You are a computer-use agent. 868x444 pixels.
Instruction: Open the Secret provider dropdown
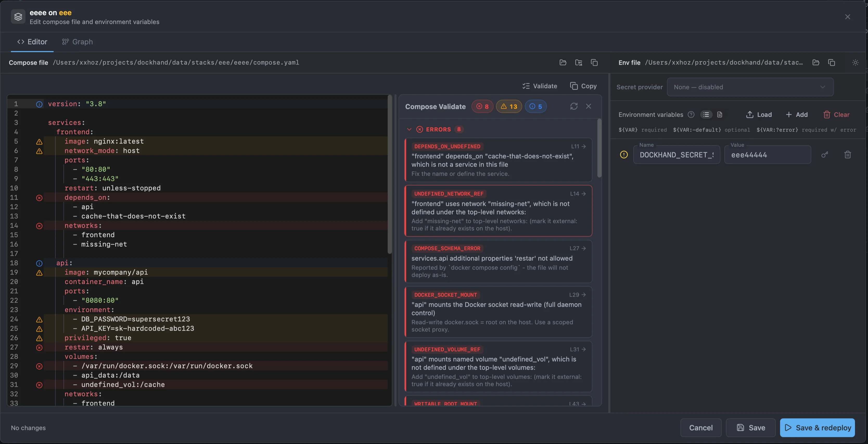[750, 87]
